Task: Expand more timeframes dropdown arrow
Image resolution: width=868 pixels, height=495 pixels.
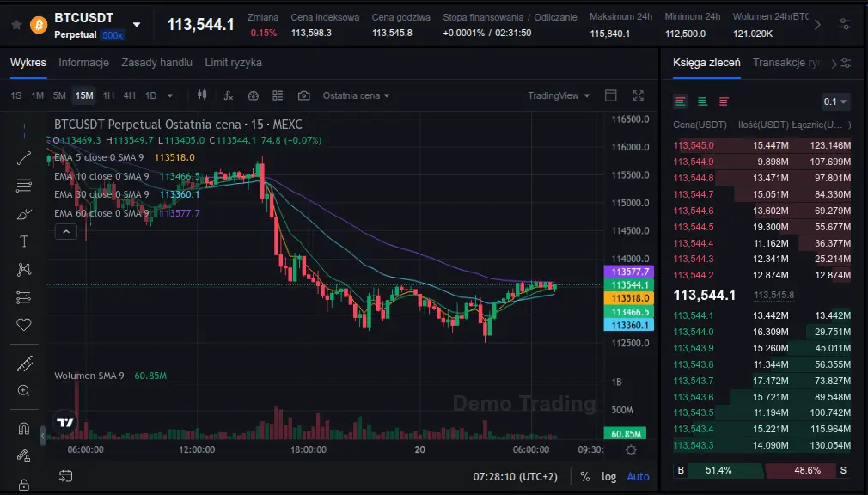Action: click(x=170, y=95)
